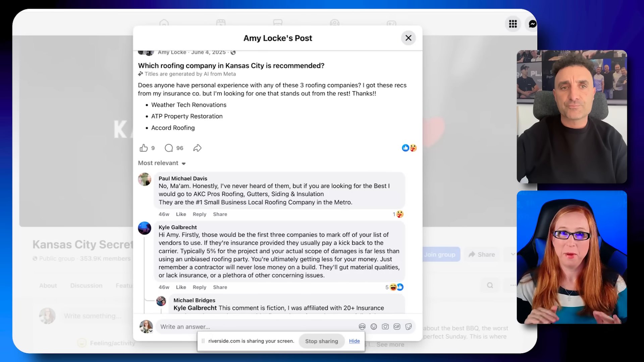Click the thumbs-up like icon on Amy's post
Viewport: 644px width, 362px height.
144,148
